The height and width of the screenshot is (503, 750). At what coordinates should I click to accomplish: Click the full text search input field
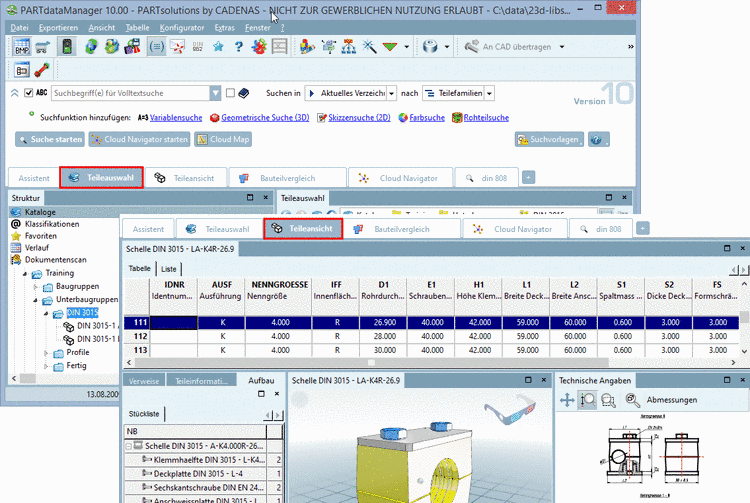131,93
